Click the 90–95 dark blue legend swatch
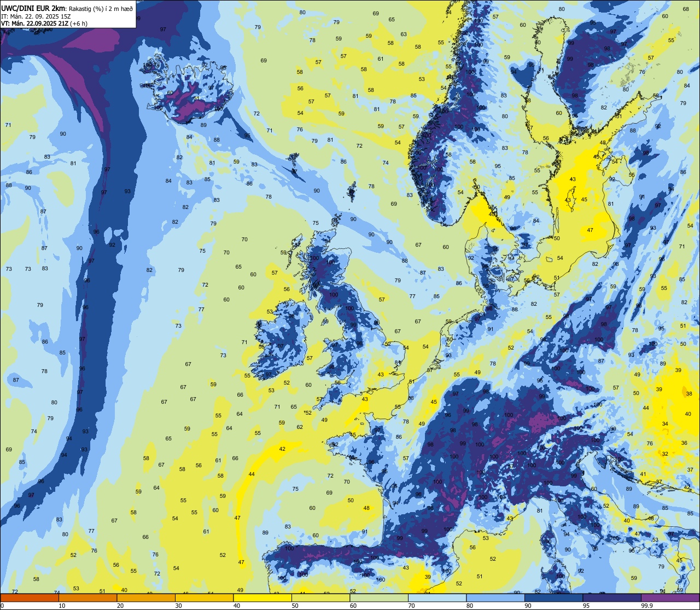The height and width of the screenshot is (610, 700). click(x=553, y=597)
